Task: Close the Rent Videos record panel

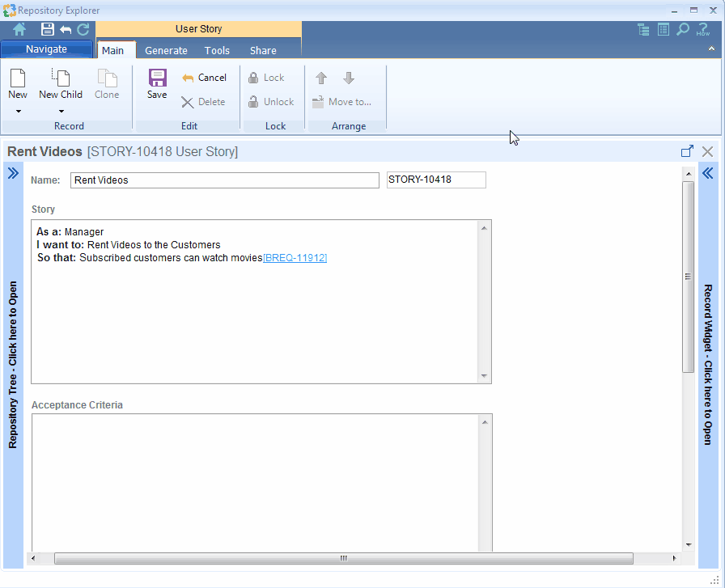Action: [x=707, y=151]
